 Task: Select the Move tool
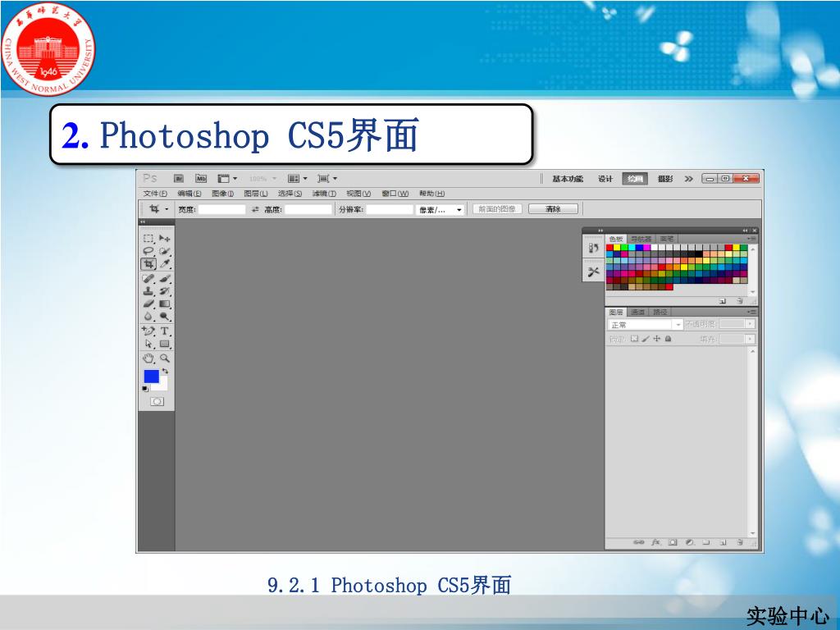click(164, 238)
